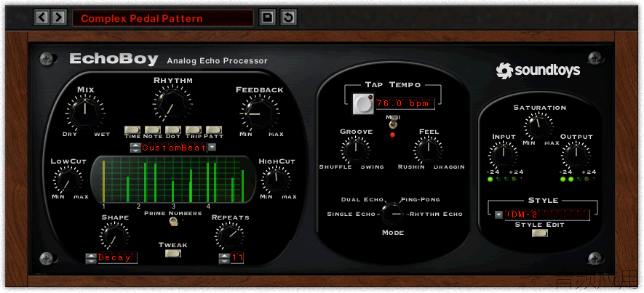Click the Repeats value 11 display
This screenshot has width=644, height=293.
pos(237,258)
